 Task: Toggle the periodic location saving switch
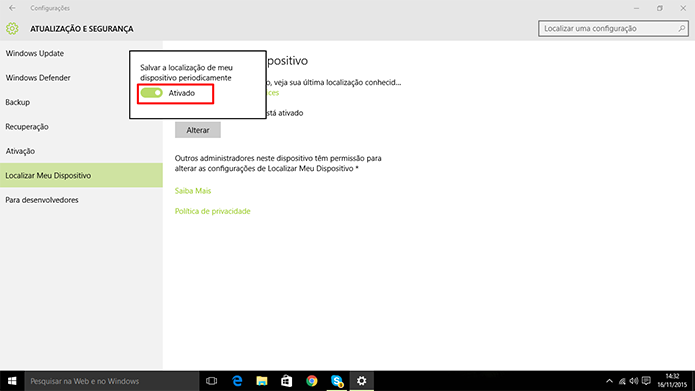tap(152, 93)
